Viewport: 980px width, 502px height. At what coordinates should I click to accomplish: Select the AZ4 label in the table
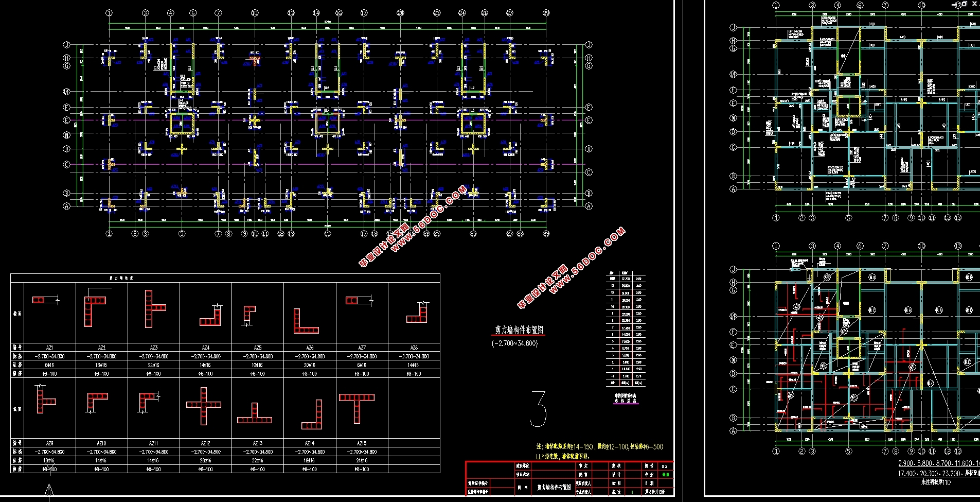pos(206,348)
